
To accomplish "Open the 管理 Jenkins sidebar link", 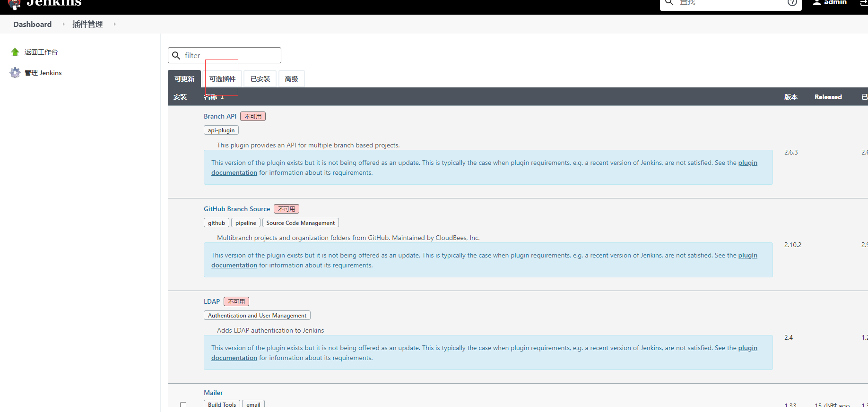I will click(x=43, y=73).
